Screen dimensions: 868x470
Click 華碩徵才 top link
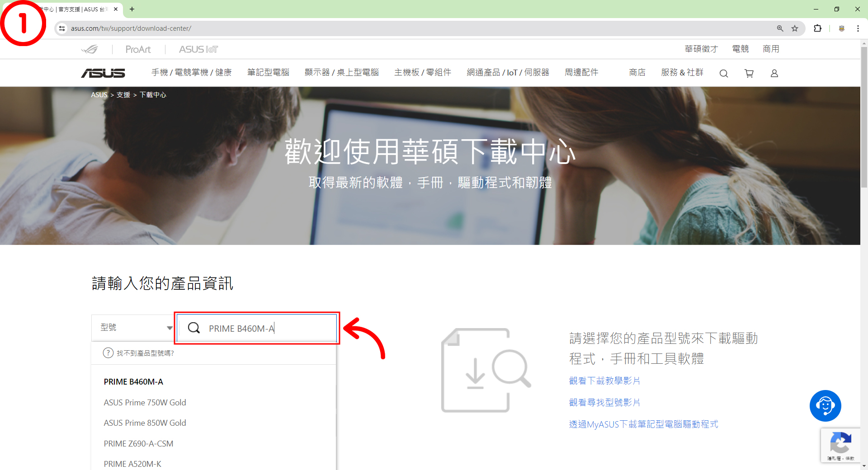click(x=701, y=49)
